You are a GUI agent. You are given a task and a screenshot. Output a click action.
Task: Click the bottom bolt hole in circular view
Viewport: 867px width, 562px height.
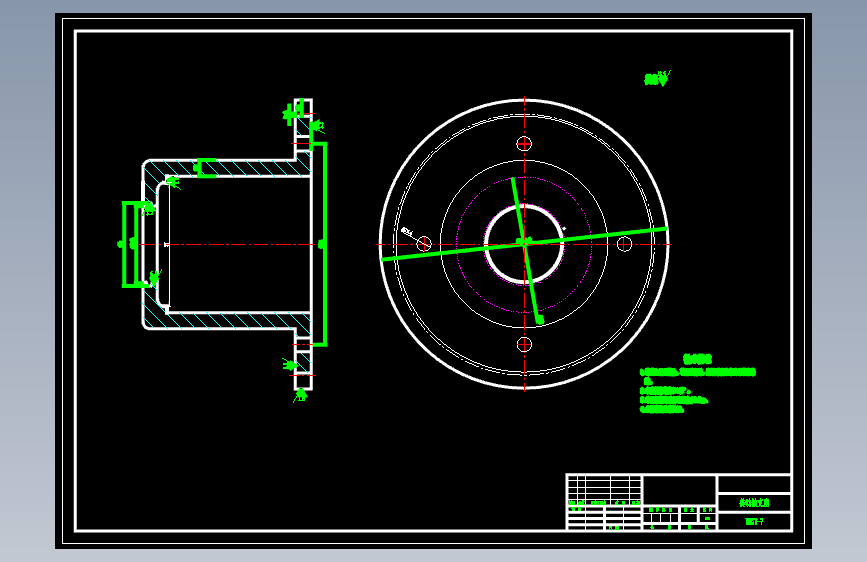tap(524, 345)
